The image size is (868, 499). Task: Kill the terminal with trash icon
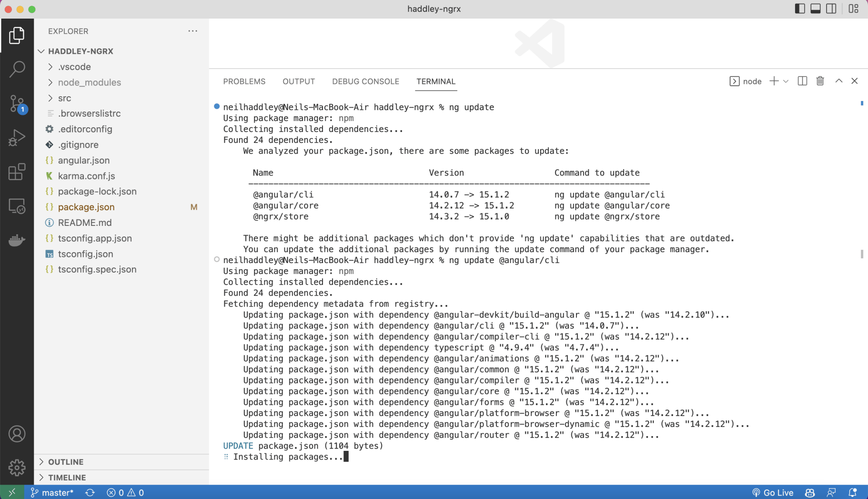pos(820,81)
